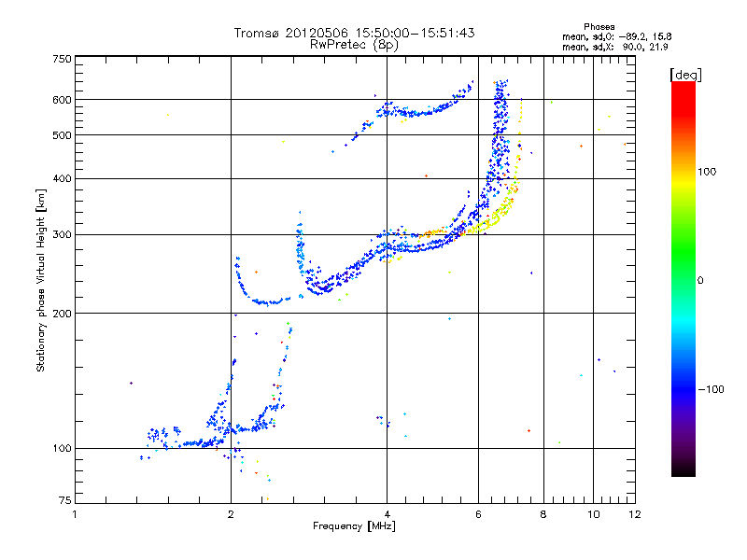
Task: Click the Frequency [MHz] axis label
Action: click(x=354, y=527)
